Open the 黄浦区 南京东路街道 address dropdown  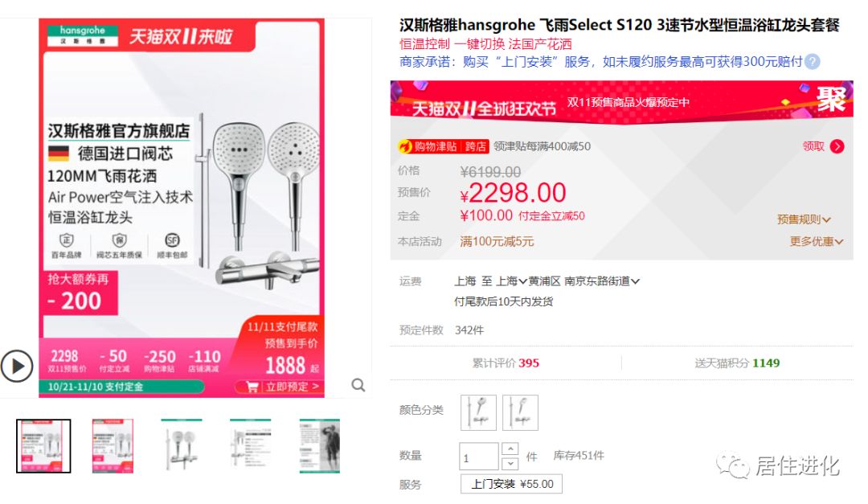(x=583, y=281)
